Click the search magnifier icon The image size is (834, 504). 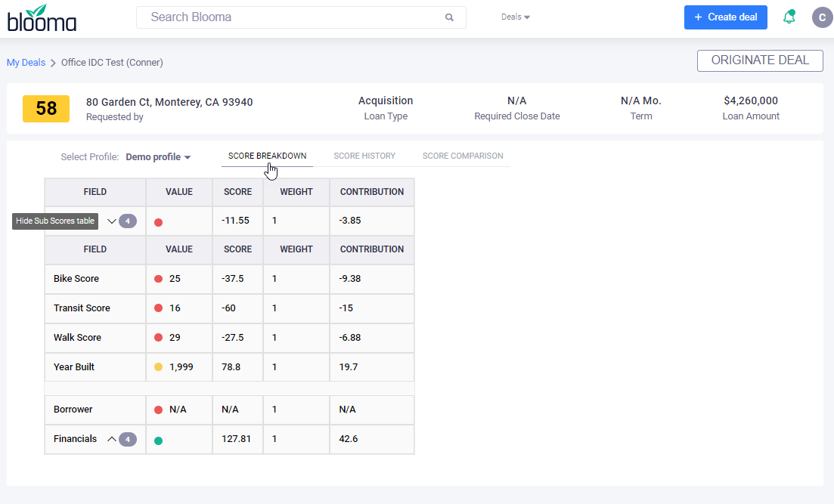tap(449, 17)
